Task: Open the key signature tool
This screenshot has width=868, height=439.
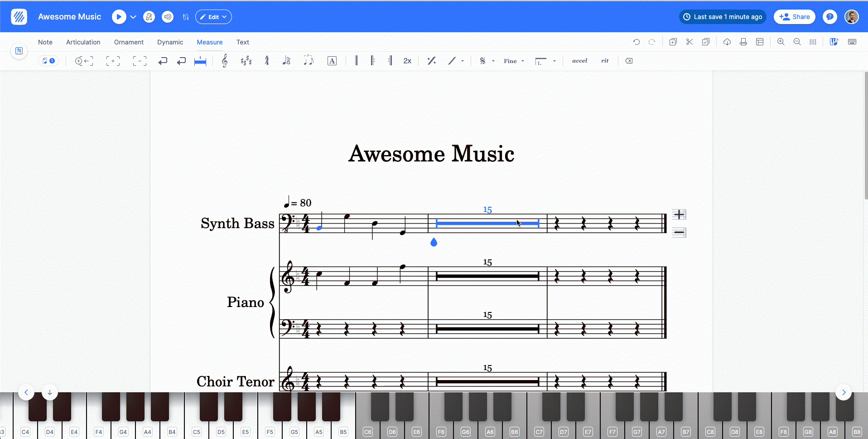Action: (x=246, y=61)
